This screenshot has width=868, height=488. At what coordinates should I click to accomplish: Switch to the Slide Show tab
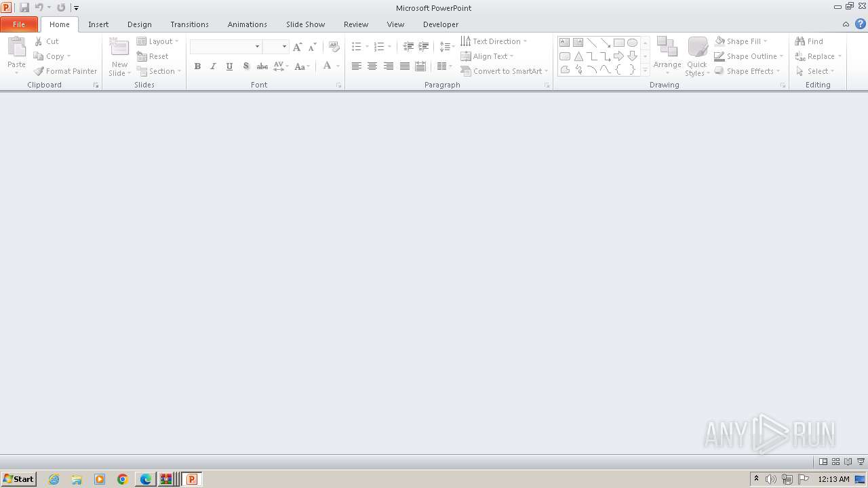pos(305,24)
